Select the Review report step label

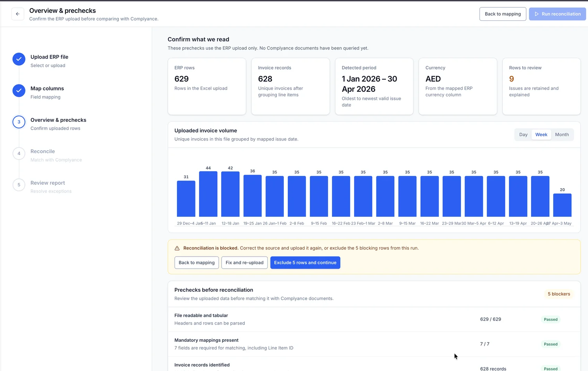[48, 183]
